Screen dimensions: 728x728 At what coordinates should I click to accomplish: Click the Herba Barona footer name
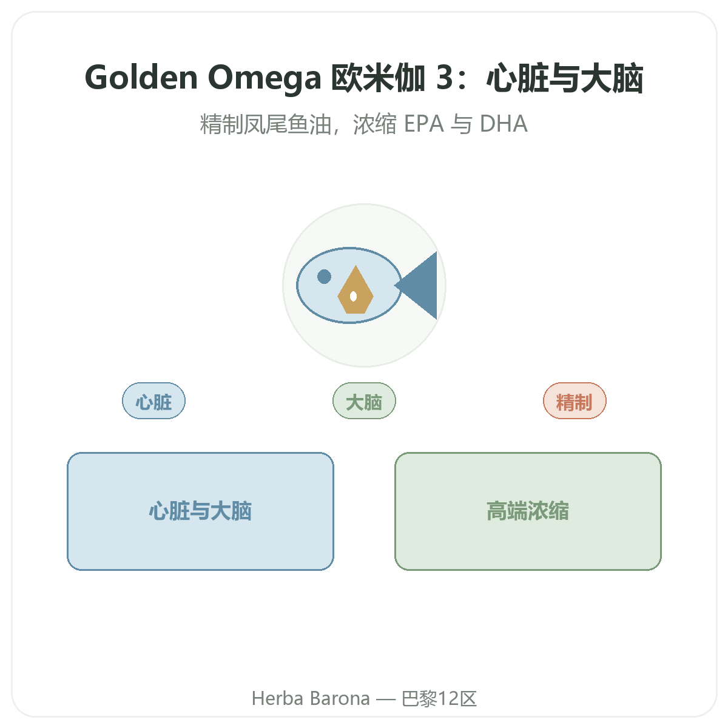tap(311, 698)
